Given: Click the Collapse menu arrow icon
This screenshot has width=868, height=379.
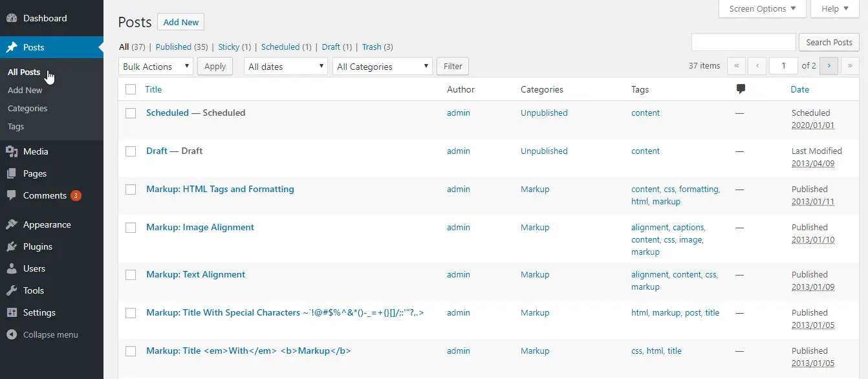Looking at the screenshot, I should click(x=12, y=334).
